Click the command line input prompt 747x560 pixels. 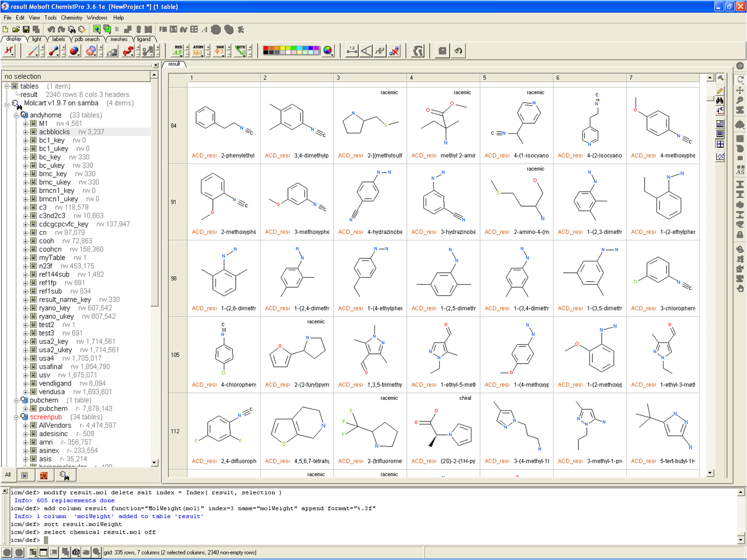pos(46,540)
